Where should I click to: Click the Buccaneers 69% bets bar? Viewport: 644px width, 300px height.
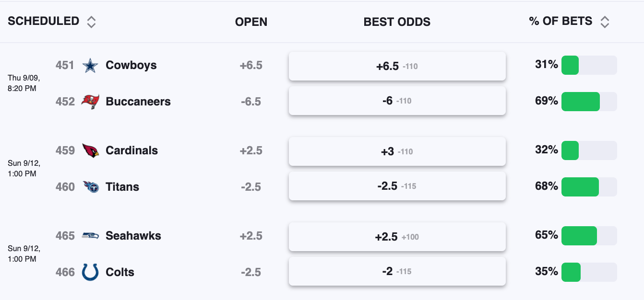(589, 102)
